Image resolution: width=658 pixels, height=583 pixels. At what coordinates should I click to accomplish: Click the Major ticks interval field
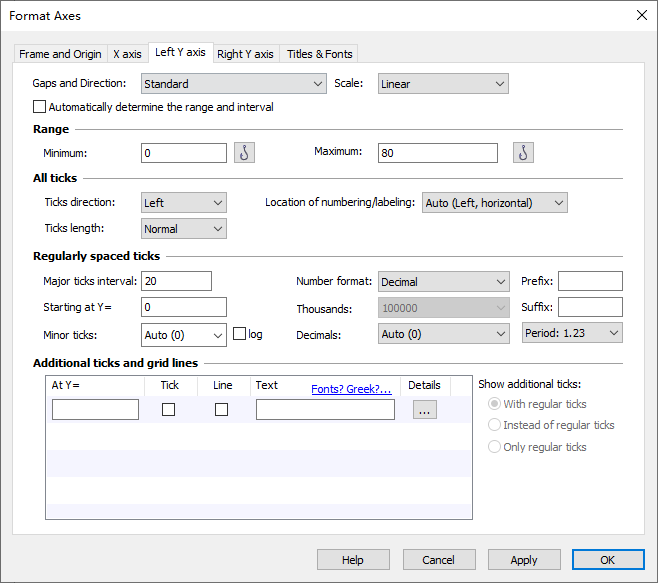point(176,281)
